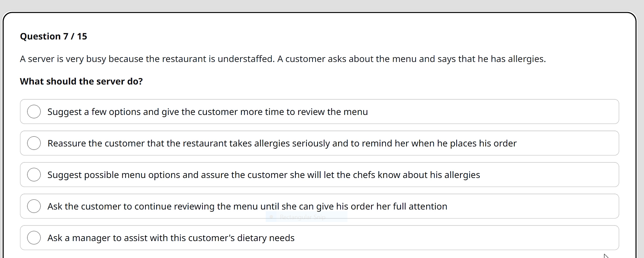Select the first answer radio button
The image size is (644, 258).
(34, 112)
